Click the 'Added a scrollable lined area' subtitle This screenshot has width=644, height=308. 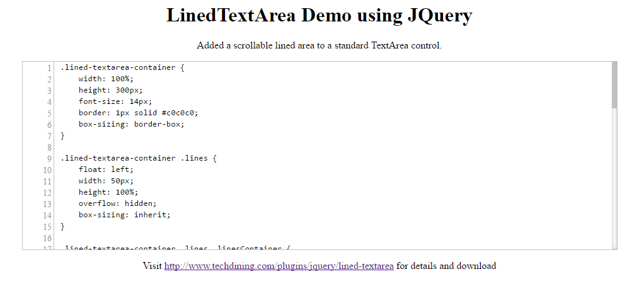point(319,45)
